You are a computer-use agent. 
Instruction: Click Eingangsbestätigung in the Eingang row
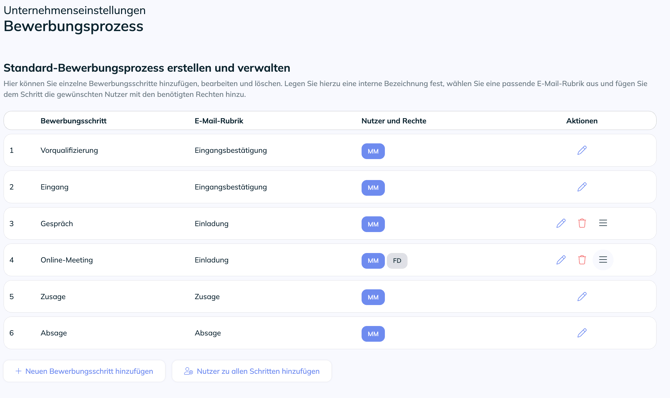click(231, 187)
